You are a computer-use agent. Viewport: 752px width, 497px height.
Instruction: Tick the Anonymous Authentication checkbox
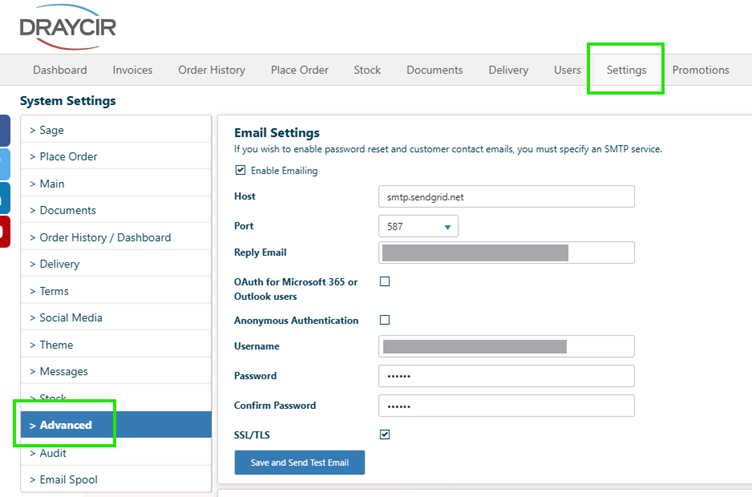[x=385, y=320]
